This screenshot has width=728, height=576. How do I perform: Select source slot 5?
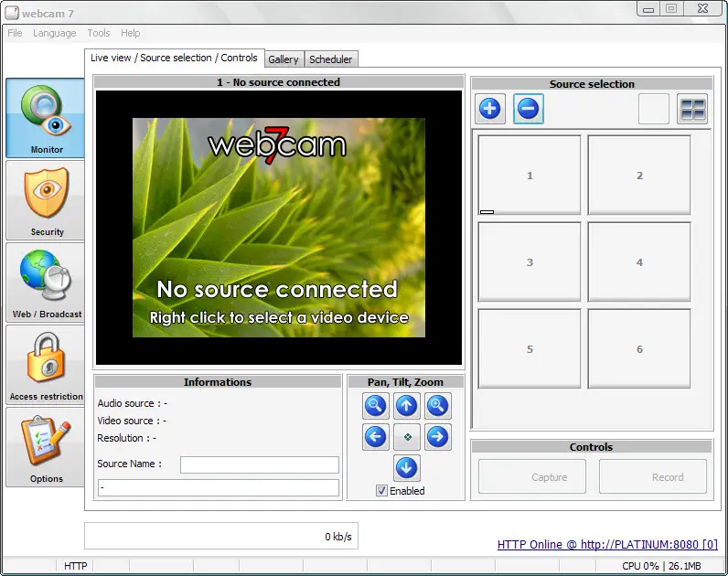coord(530,348)
